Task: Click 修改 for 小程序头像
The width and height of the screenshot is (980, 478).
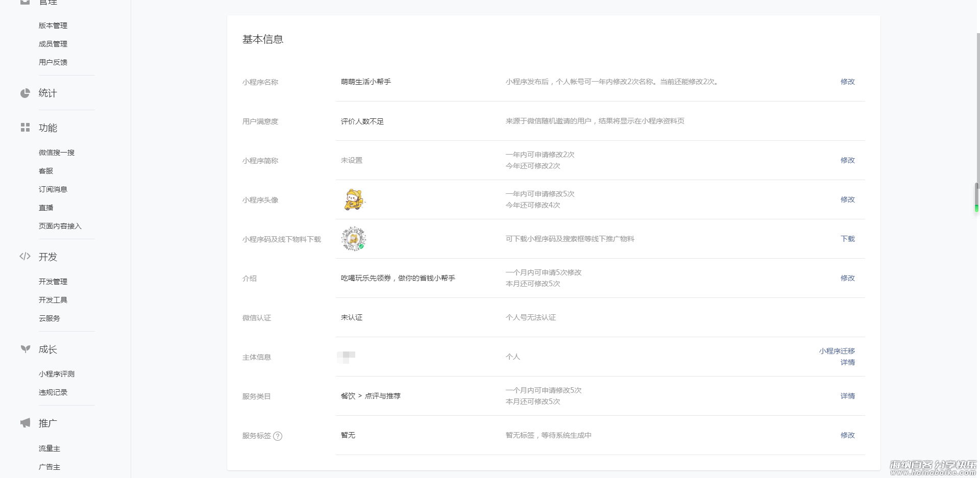Action: click(848, 199)
